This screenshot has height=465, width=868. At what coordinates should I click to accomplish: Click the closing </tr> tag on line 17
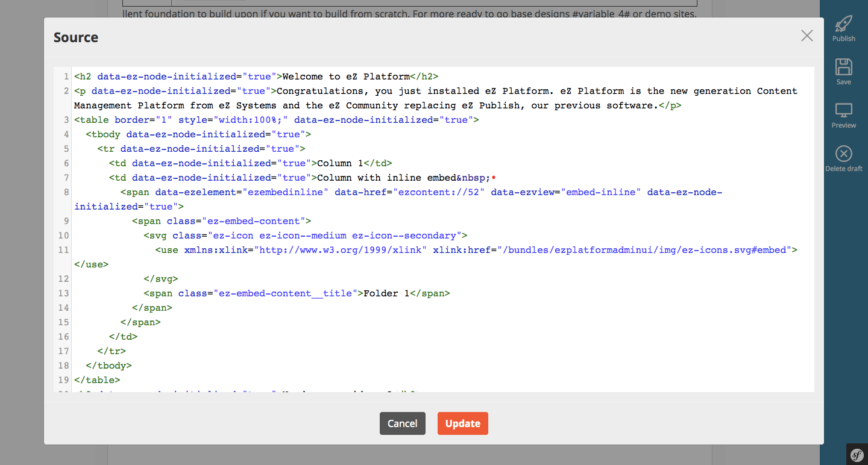coord(112,351)
